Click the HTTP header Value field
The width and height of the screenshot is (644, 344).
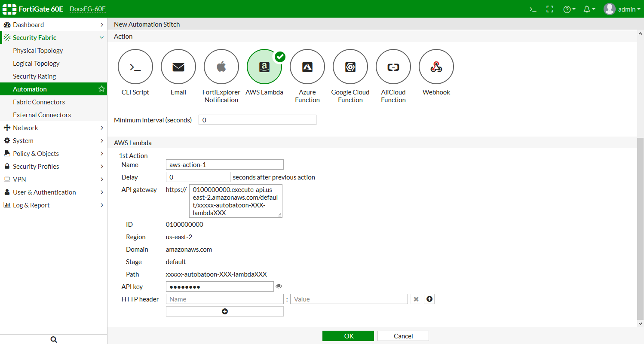click(x=349, y=299)
